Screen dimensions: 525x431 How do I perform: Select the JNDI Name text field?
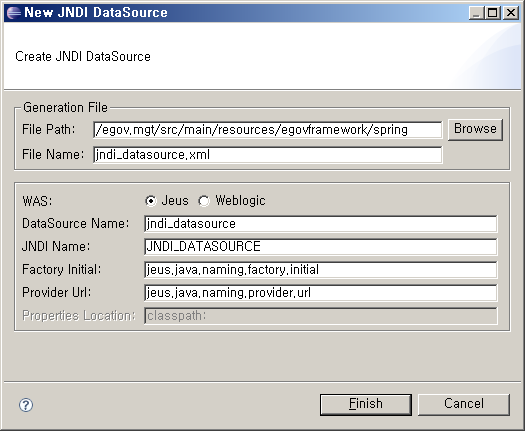321,247
